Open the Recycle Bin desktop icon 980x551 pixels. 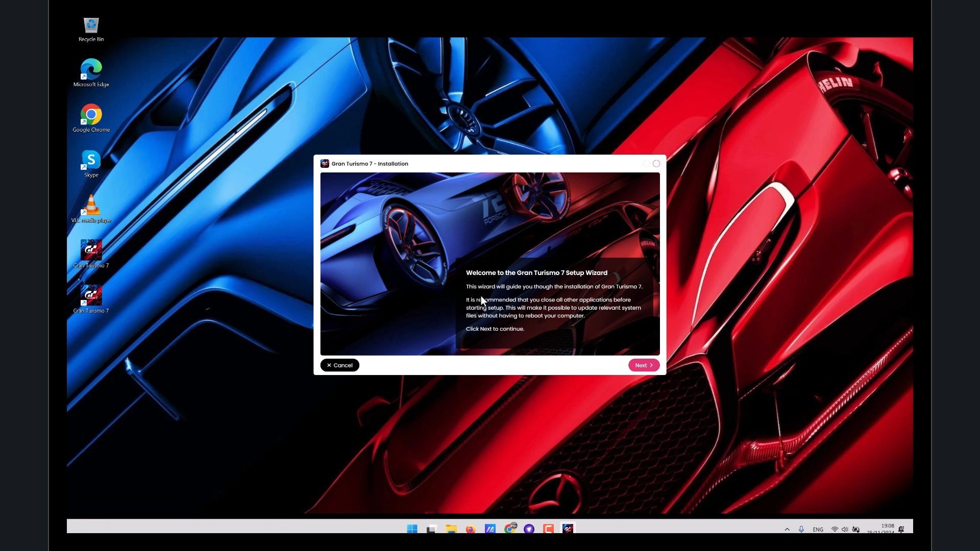tap(91, 30)
